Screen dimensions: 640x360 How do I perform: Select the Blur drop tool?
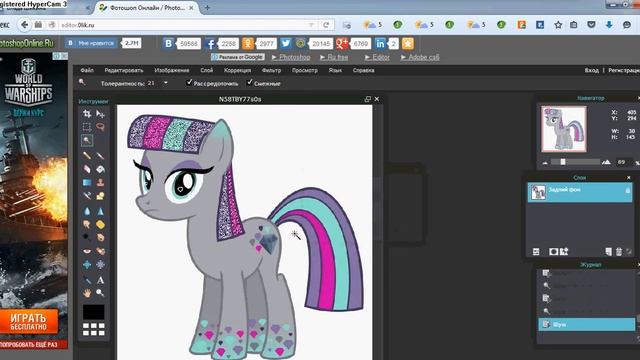point(87,211)
